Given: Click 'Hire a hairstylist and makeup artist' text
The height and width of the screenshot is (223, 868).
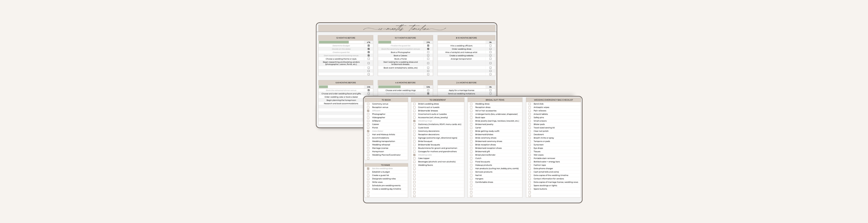Looking at the screenshot, I should click(x=461, y=52).
